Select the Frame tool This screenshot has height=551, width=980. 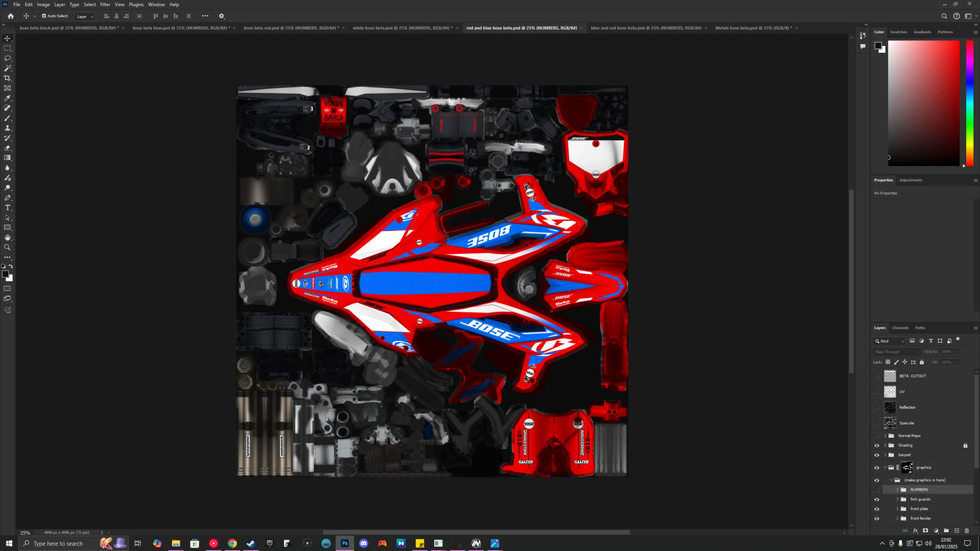pos(7,88)
